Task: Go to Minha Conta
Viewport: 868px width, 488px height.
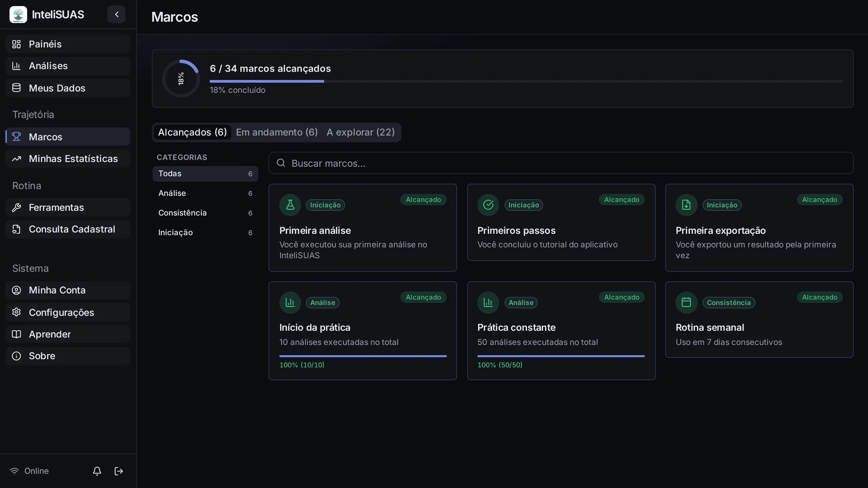Action: [68, 290]
